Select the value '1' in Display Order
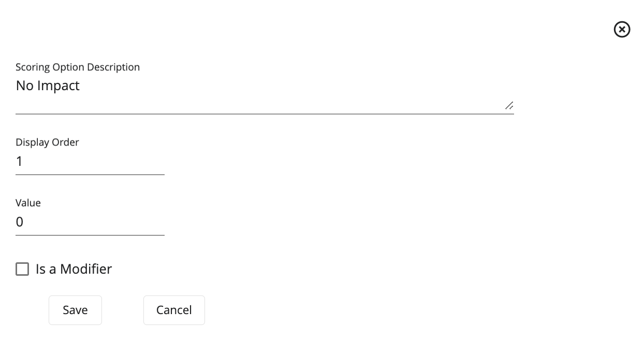The width and height of the screenshot is (644, 339). pos(20,161)
